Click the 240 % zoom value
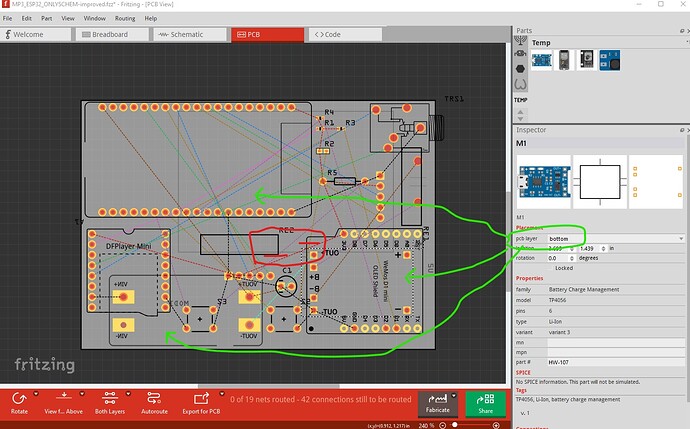The height and width of the screenshot is (429, 690). click(x=424, y=425)
